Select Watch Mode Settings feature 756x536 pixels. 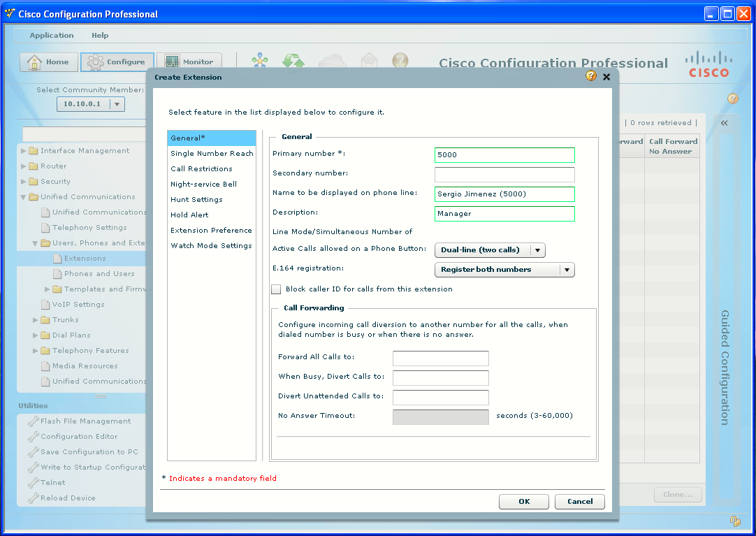(212, 246)
